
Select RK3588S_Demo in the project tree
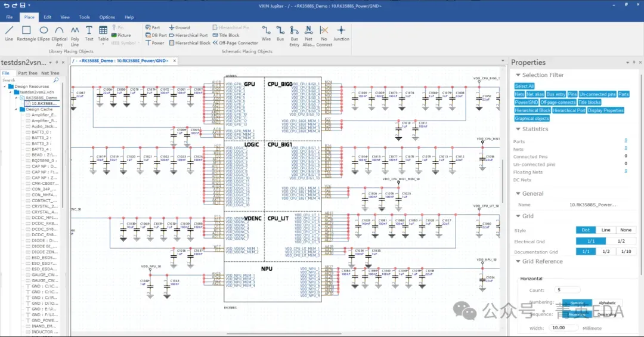41,98
